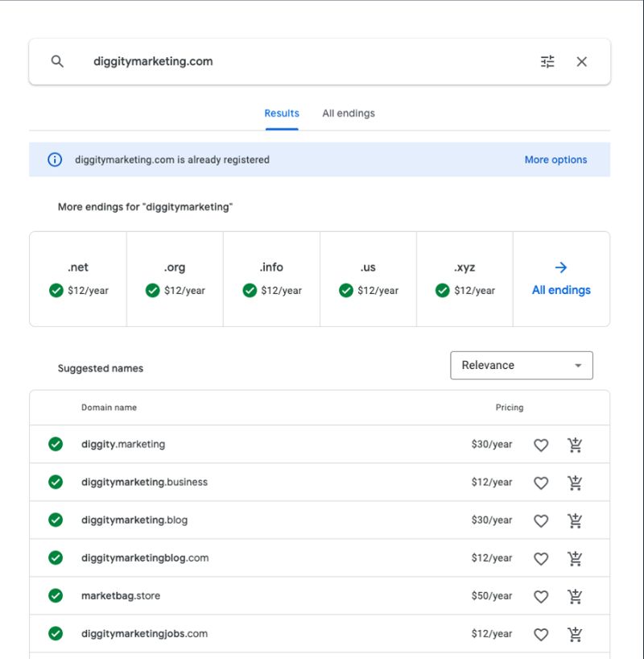Viewport: 644px width, 659px height.
Task: Favorite diggitymarketing.blog with heart icon
Action: pos(541,520)
